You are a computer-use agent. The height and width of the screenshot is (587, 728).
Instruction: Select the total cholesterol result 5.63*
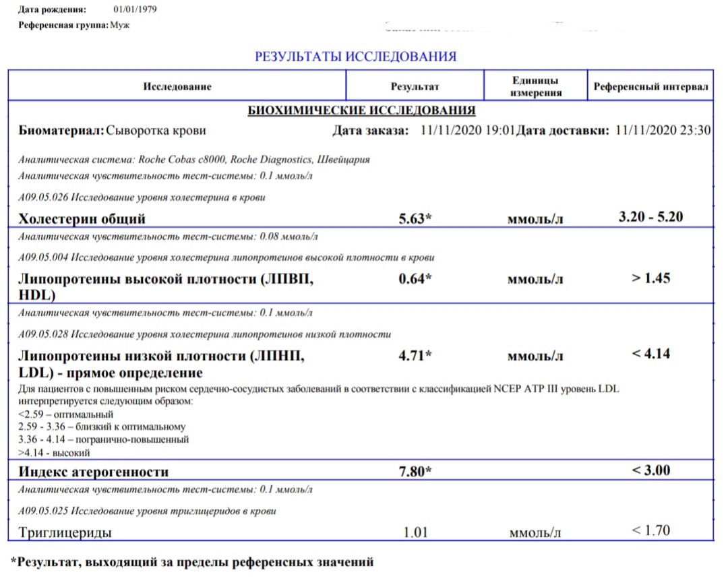pyautogui.click(x=415, y=218)
